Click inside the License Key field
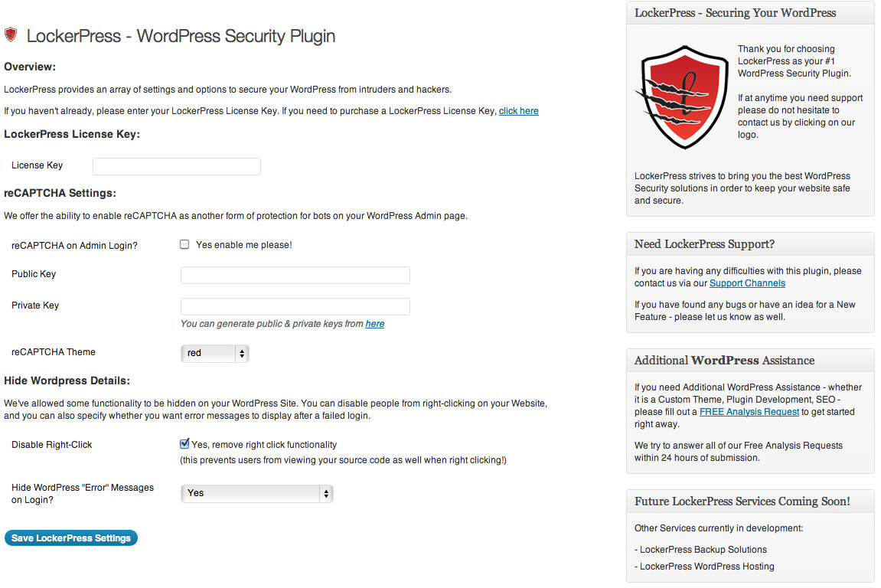881x588 pixels. pos(176,166)
